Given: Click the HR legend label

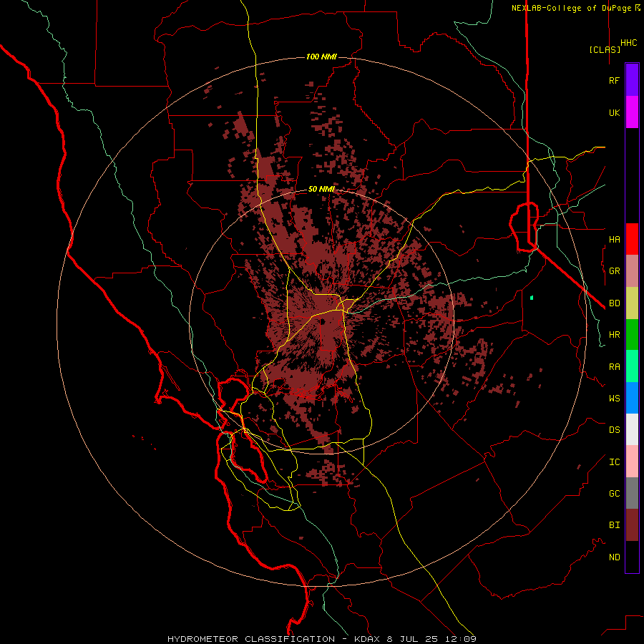Looking at the screenshot, I should (x=614, y=335).
